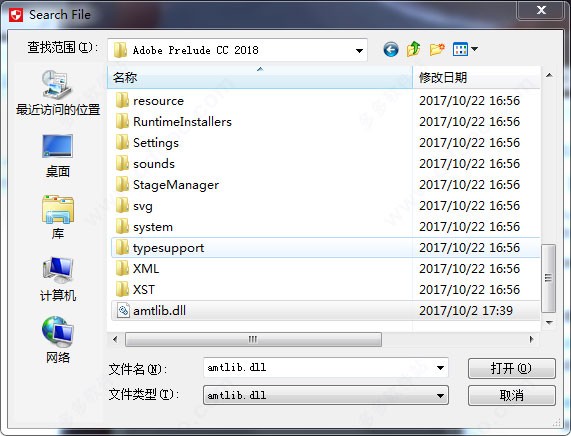
Task: Click the vertical scrollbar up arrow
Action: tap(549, 76)
